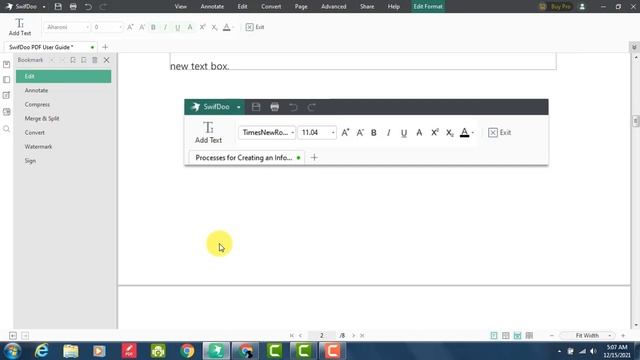Go to the previous page
Image resolution: width=640 pixels, height=360 pixels.
point(300,336)
